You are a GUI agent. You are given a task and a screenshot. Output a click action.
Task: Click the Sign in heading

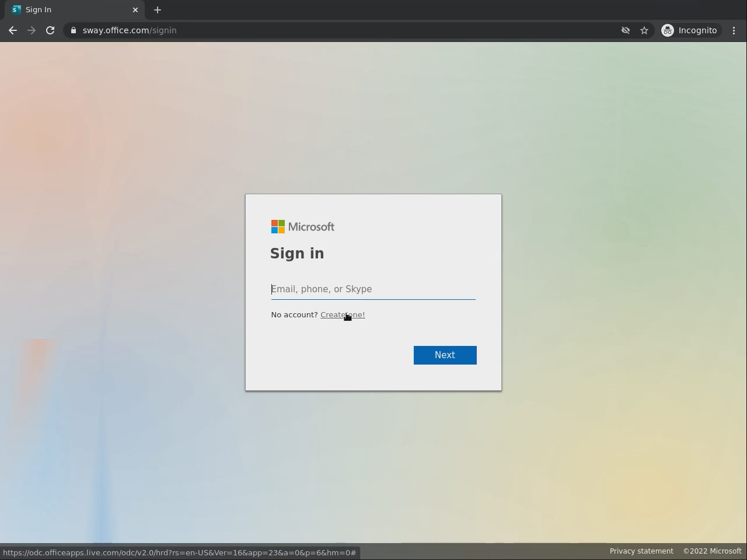pyautogui.click(x=297, y=254)
